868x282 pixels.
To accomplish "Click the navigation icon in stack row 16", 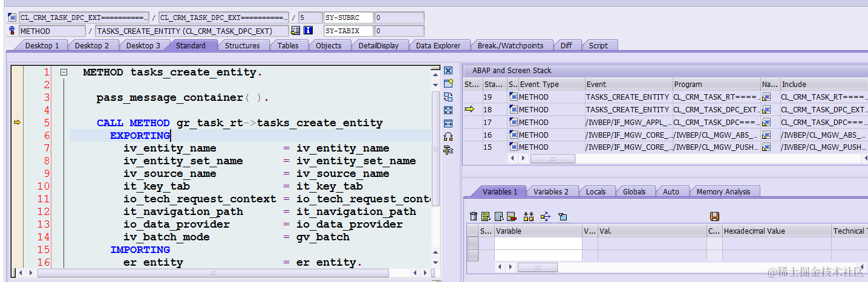I will tap(766, 135).
